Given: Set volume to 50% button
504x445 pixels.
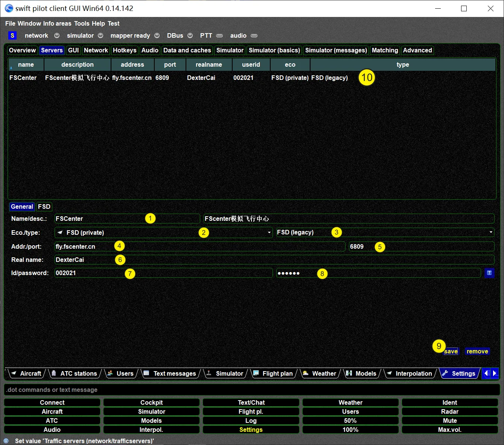Looking at the screenshot, I should 350,421.
